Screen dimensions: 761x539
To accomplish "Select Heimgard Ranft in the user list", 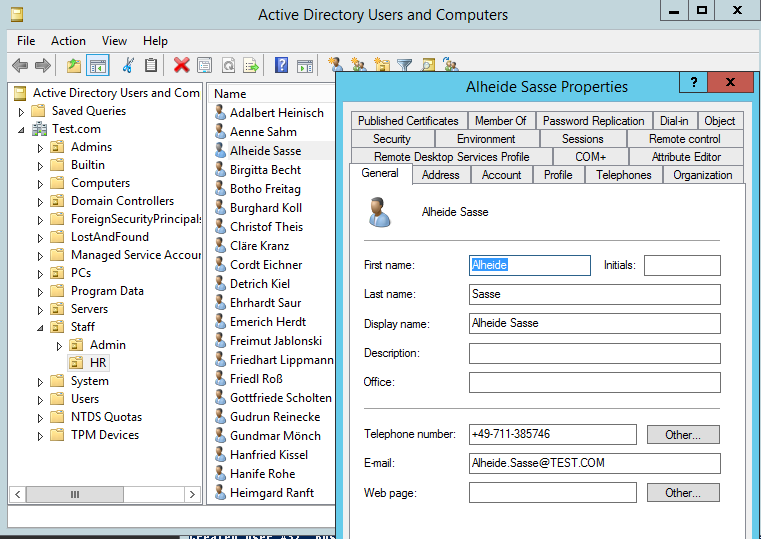I will tap(272, 492).
